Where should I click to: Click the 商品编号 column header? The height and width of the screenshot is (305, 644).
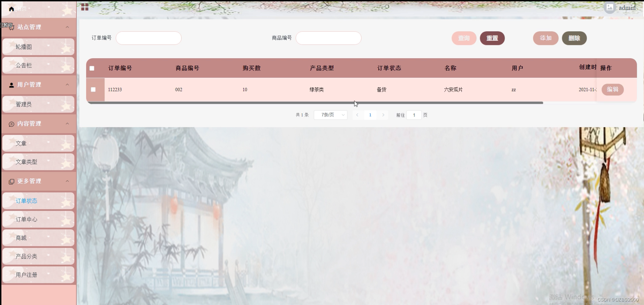187,68
